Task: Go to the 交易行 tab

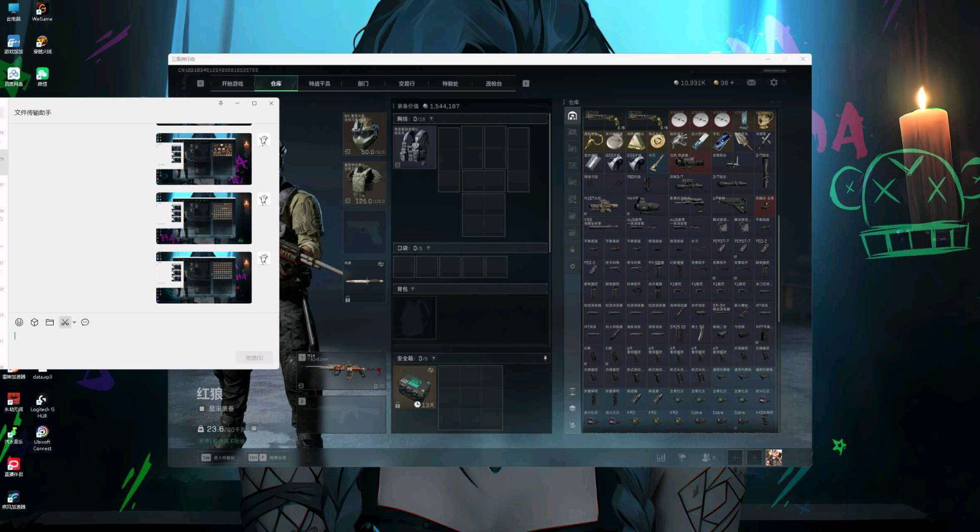Action: coord(407,84)
